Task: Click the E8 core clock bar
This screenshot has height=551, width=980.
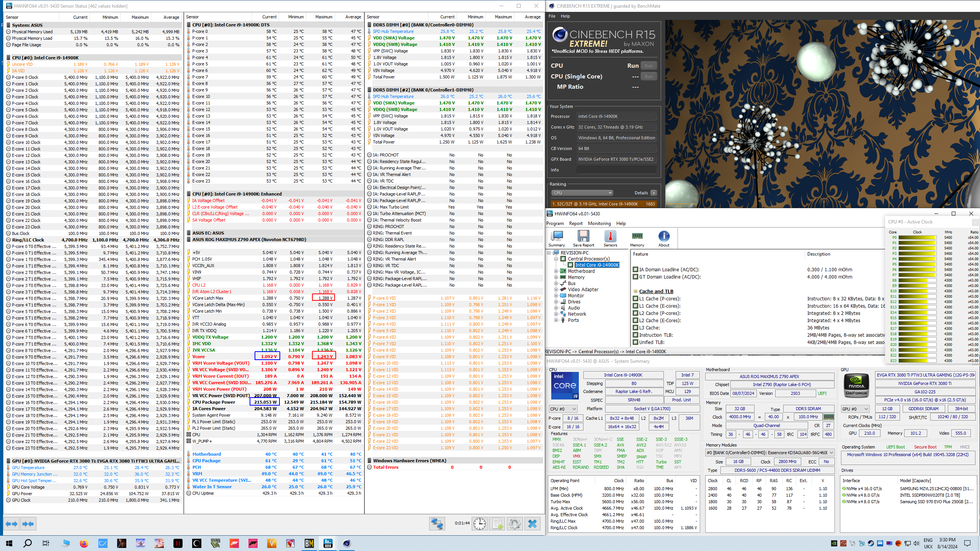Action: [917, 280]
